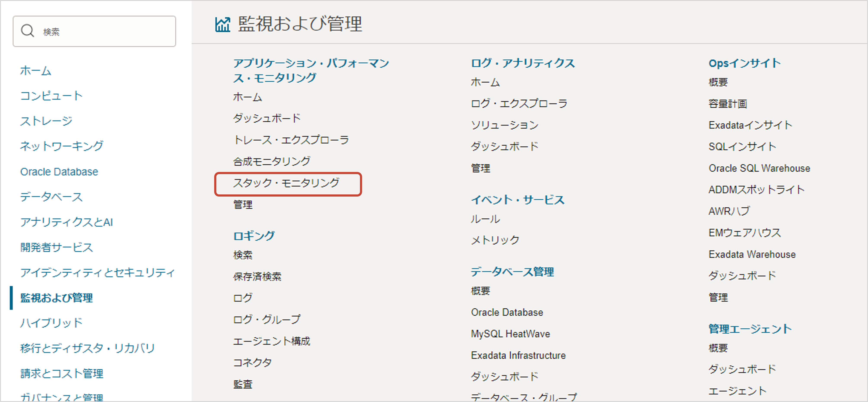The width and height of the screenshot is (868, 402).
Task: Click 保存済検索 under ロギング
Action: [257, 277]
